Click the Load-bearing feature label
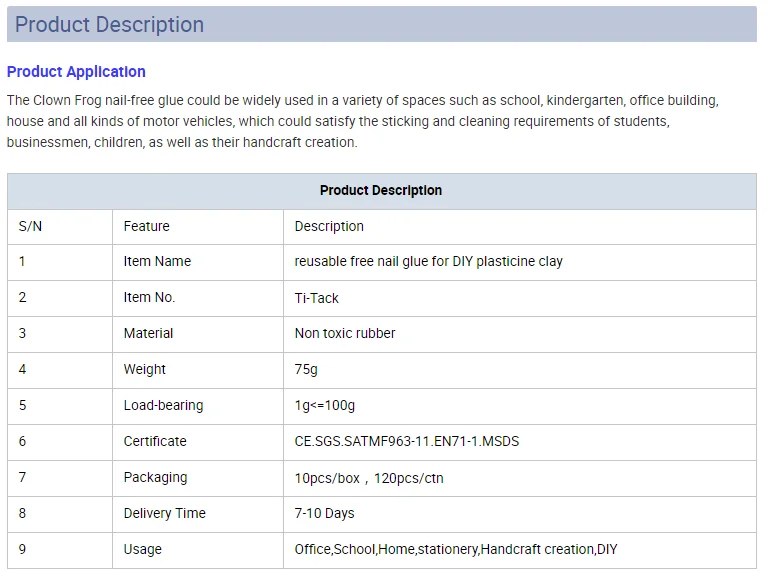This screenshot has width=772, height=578. coord(163,406)
